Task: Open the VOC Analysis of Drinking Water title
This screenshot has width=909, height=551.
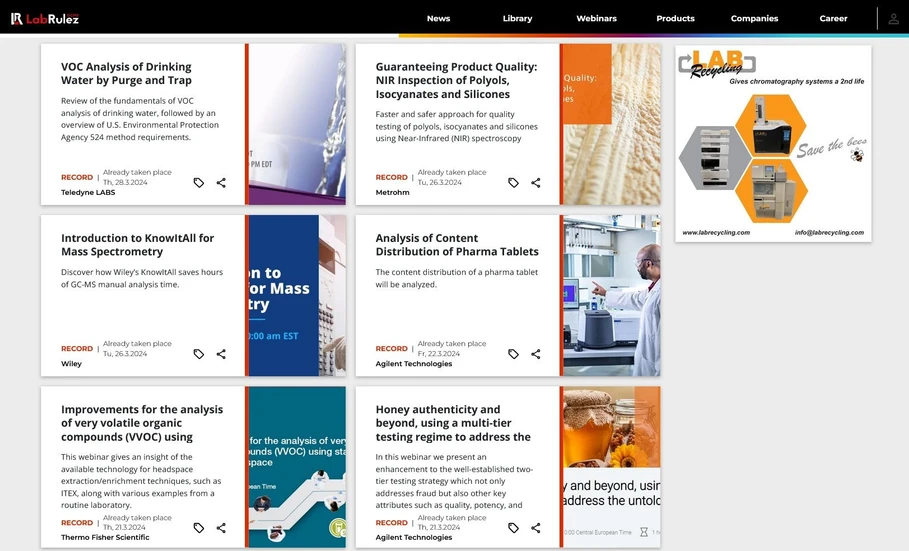Action: tap(126, 74)
